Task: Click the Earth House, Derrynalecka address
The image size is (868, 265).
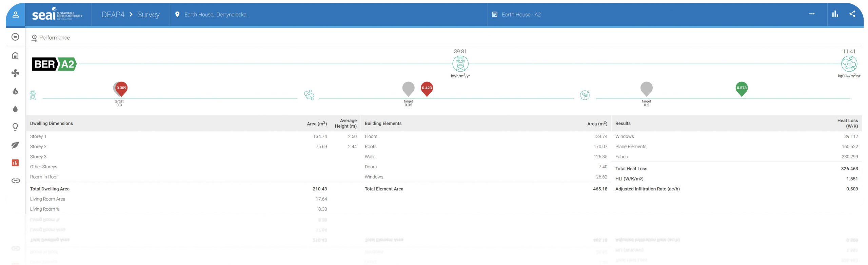Action: (216, 15)
